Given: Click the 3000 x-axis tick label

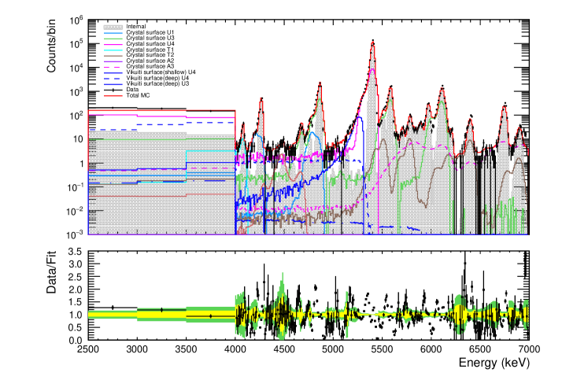Looking at the screenshot, I should click(x=137, y=349).
